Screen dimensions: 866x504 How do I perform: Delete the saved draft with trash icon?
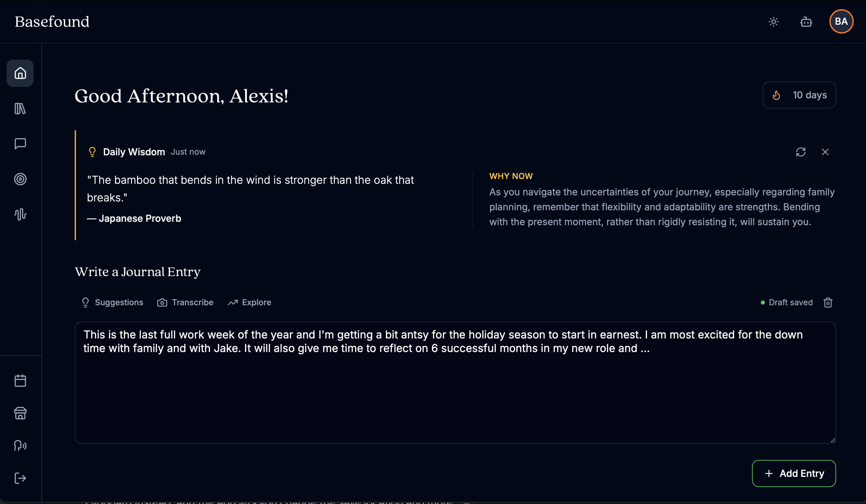tap(828, 302)
